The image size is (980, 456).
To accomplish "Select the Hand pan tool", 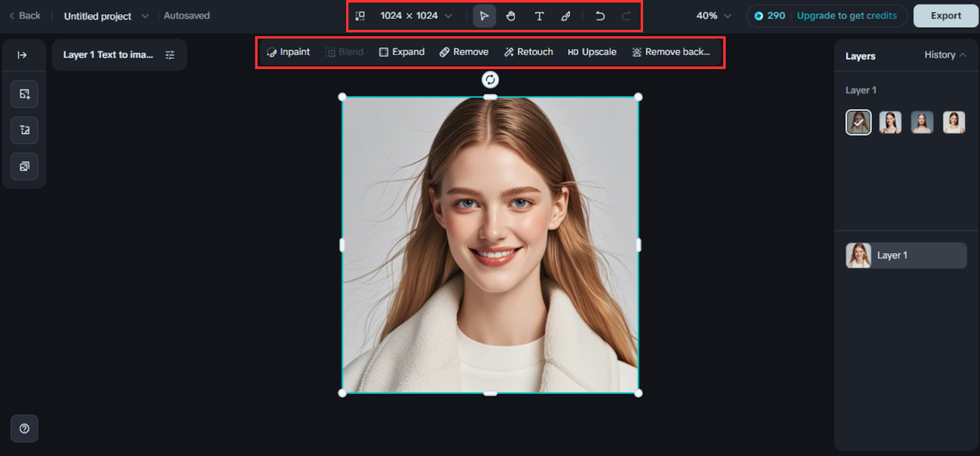I will (511, 16).
